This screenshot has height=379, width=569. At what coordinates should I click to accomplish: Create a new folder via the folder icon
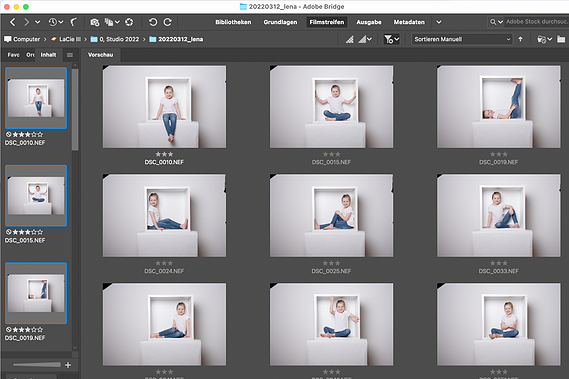coord(561,39)
